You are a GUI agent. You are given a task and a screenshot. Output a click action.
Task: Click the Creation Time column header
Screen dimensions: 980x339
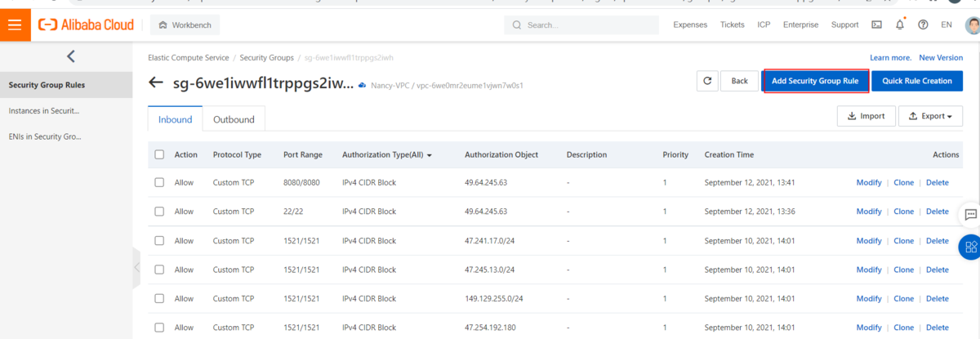pyautogui.click(x=729, y=154)
